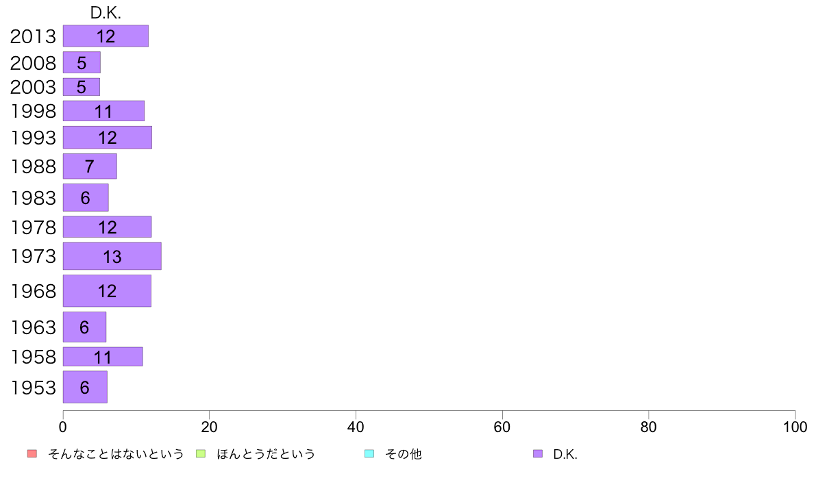Click the red そんなことはないという legend swatch
The height and width of the screenshot is (504, 814).
32,453
